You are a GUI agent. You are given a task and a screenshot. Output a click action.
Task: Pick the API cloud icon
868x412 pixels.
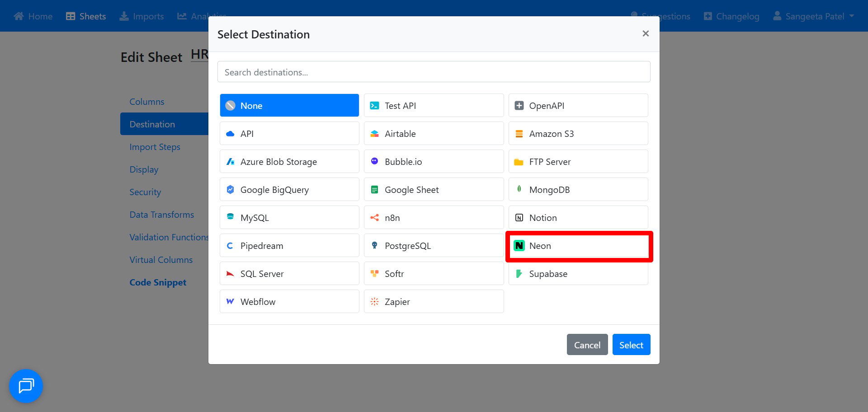[x=230, y=134]
